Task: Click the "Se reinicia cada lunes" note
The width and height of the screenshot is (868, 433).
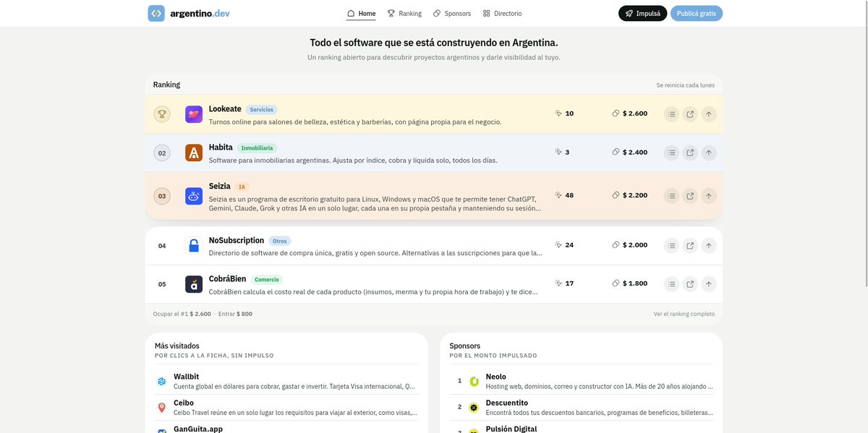Action: coord(685,85)
